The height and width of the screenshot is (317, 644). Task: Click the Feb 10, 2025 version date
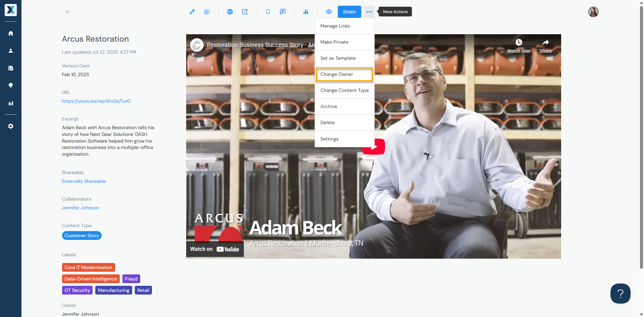click(x=75, y=74)
